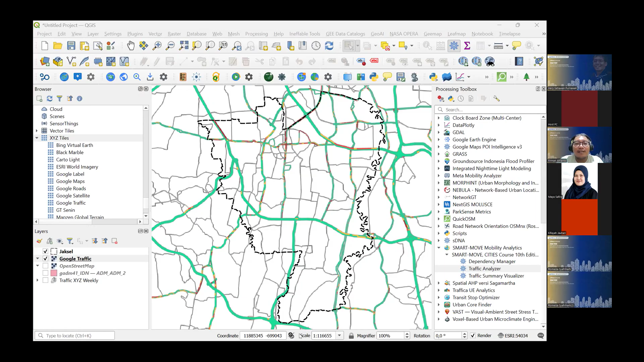Click the Type to locate search box

pos(74,336)
